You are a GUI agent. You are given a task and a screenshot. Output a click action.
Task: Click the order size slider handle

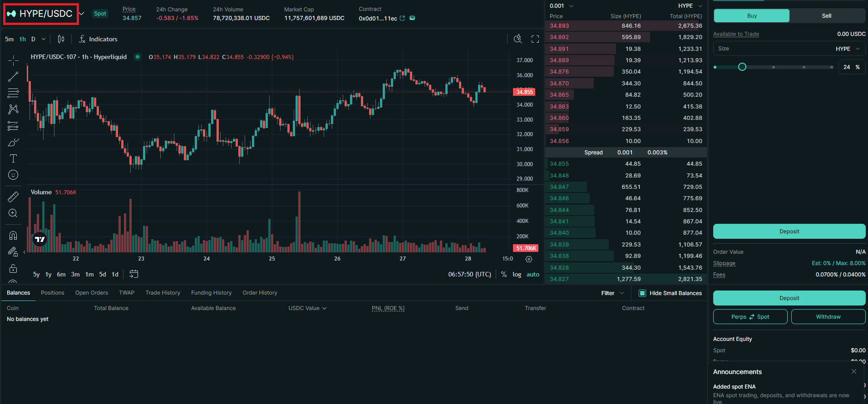[742, 67]
